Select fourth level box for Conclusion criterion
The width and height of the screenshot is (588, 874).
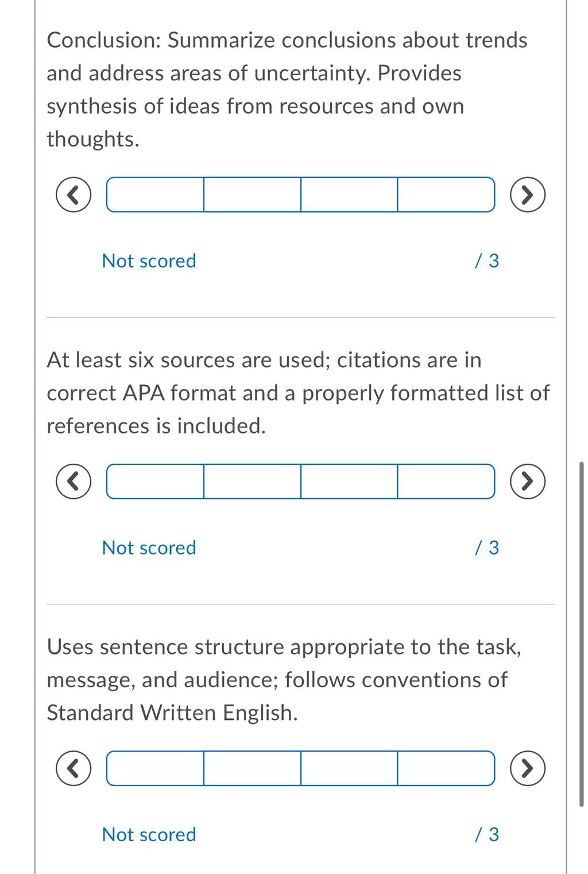point(446,195)
